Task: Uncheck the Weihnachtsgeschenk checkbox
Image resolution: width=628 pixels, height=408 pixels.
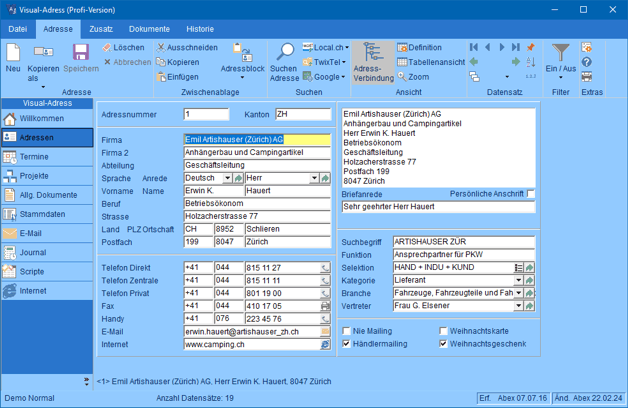Action: pyautogui.click(x=443, y=344)
